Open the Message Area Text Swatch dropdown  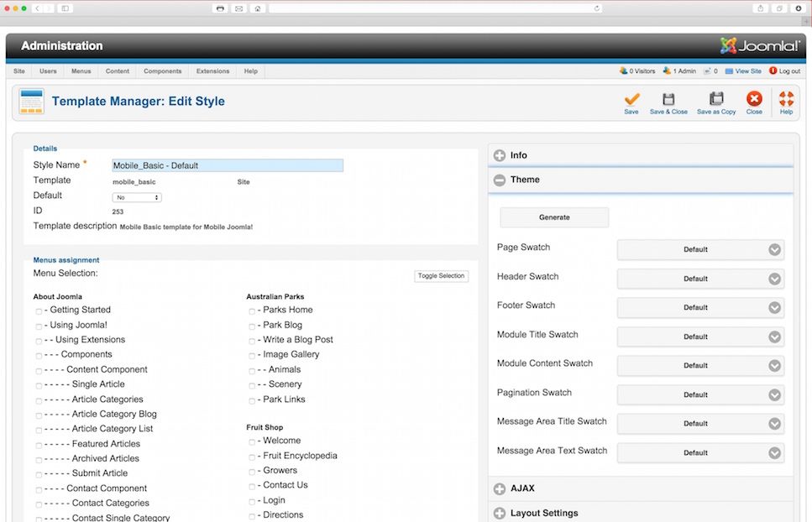click(700, 452)
